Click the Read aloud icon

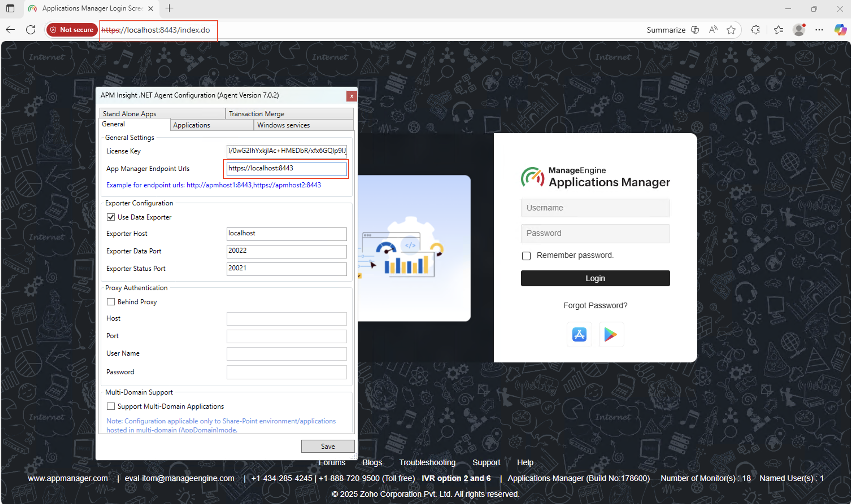713,30
